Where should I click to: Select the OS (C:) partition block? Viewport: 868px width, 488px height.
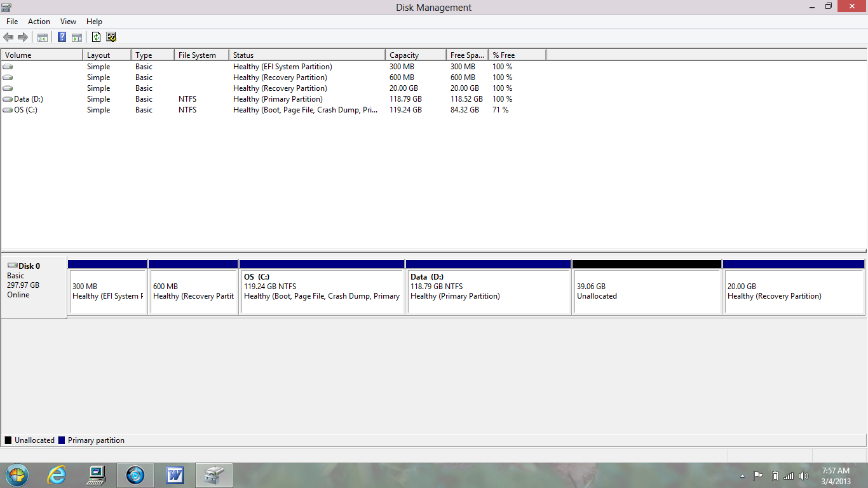tap(322, 292)
